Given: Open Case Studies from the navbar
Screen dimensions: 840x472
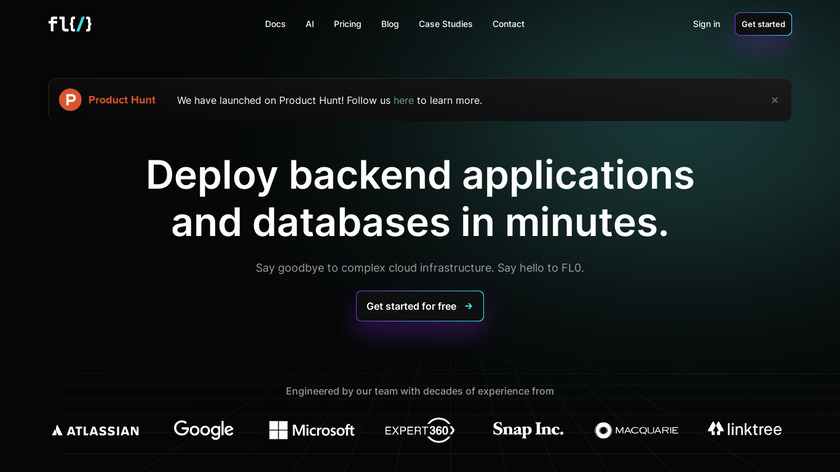Looking at the screenshot, I should [445, 24].
